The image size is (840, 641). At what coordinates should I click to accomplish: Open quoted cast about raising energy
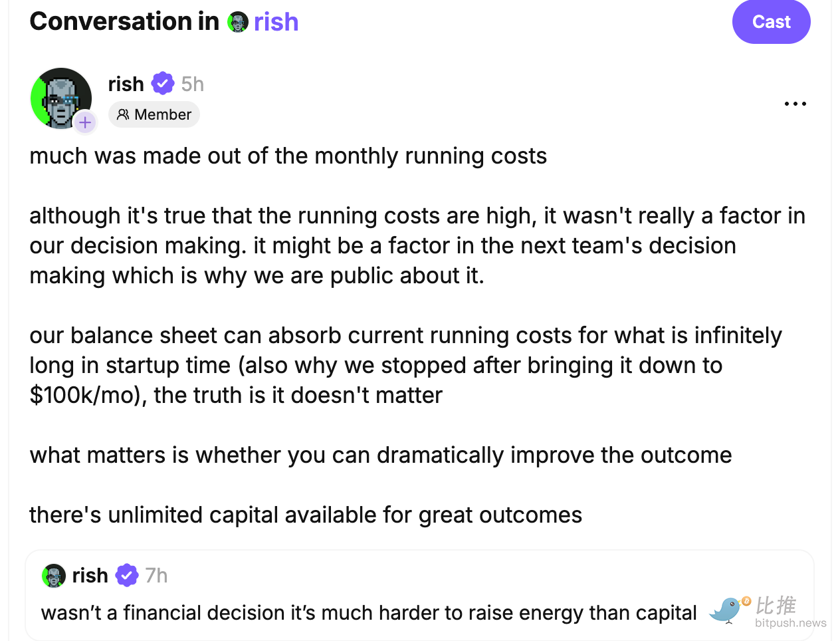[419, 596]
